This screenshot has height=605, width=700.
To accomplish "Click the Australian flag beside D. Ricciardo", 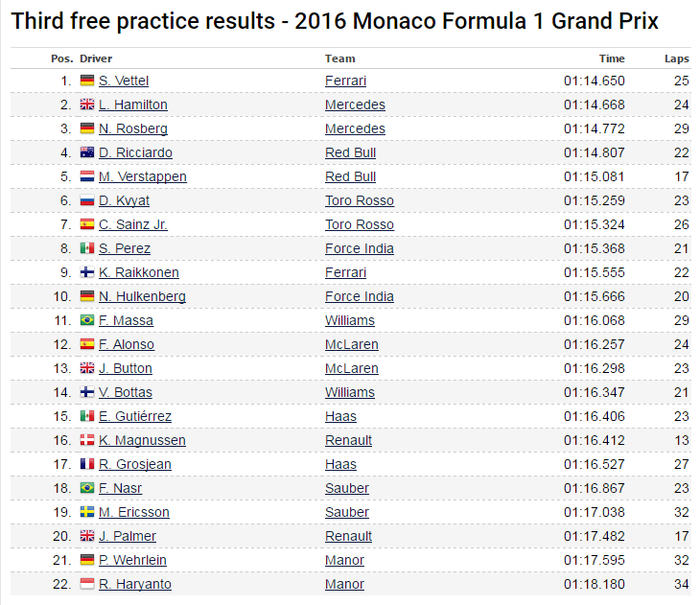I will tap(86, 152).
